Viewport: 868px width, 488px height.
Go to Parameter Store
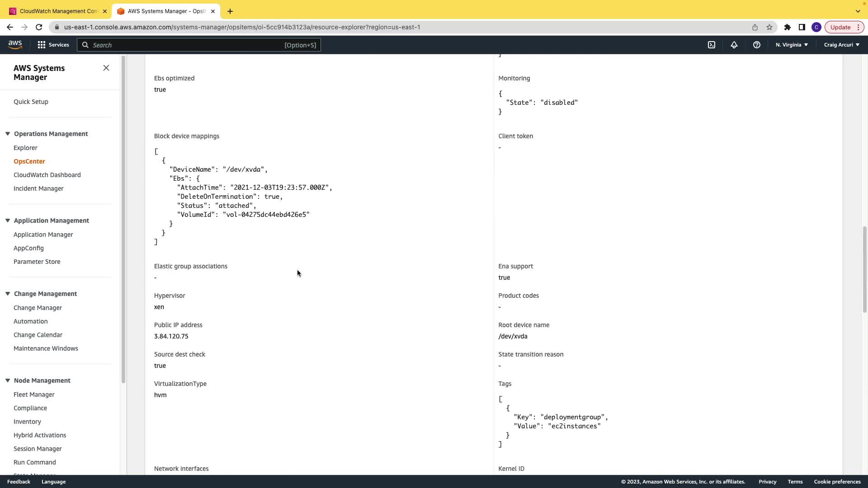point(37,262)
